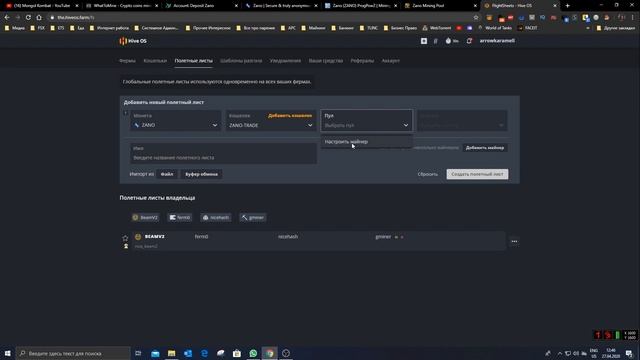This screenshot has height=360, width=640.
Task: Filter by ferm0 wallet tag
Action: pyautogui.click(x=180, y=218)
